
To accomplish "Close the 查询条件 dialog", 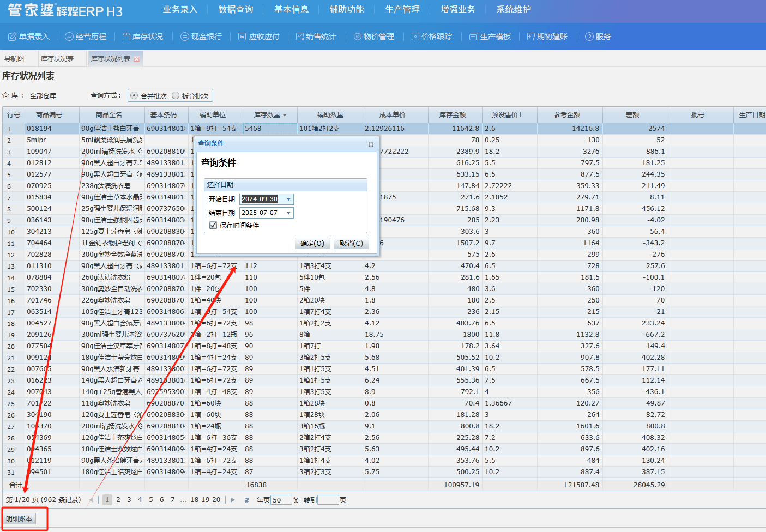I will 371,144.
